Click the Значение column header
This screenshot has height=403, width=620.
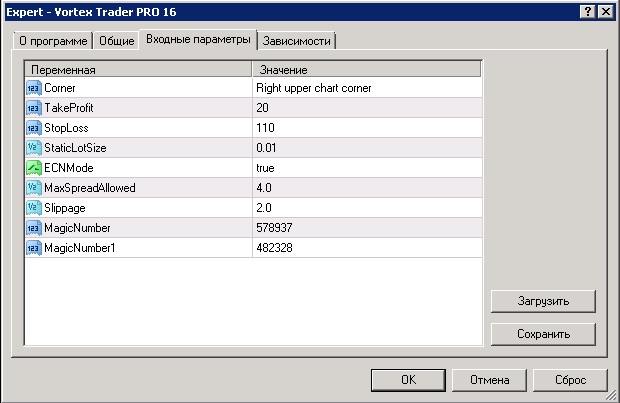pyautogui.click(x=367, y=70)
